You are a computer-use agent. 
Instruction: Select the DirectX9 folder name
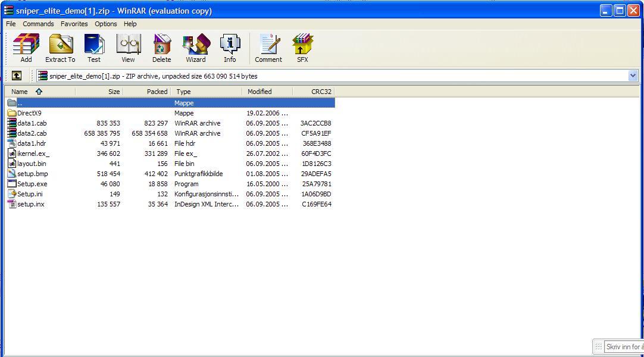tap(29, 113)
